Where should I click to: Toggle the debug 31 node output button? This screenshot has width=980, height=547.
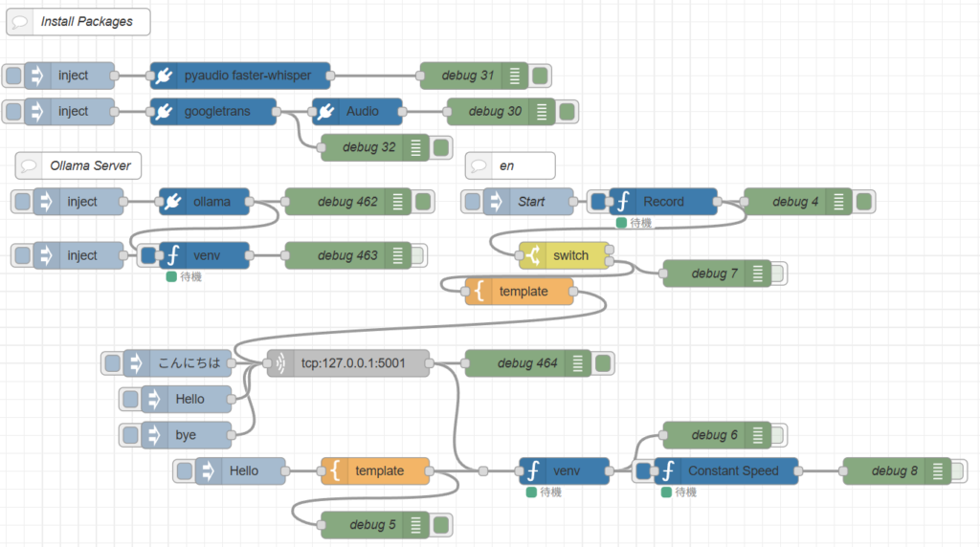pos(541,76)
